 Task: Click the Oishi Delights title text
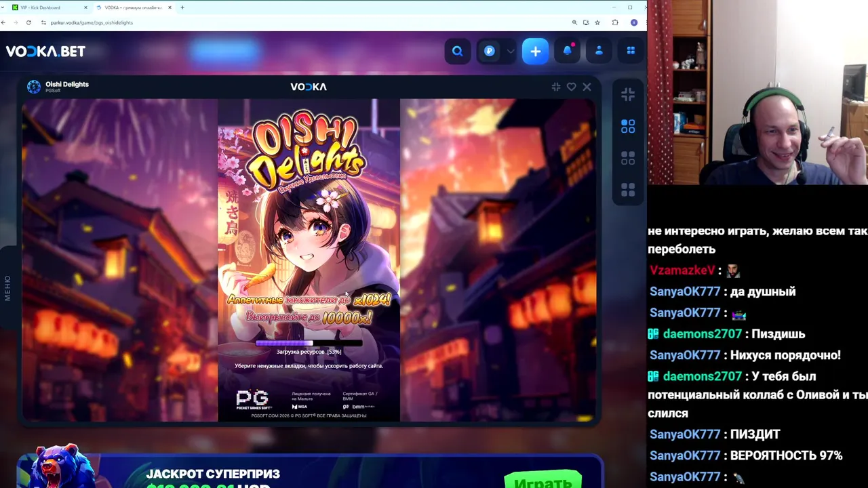pyautogui.click(x=67, y=84)
